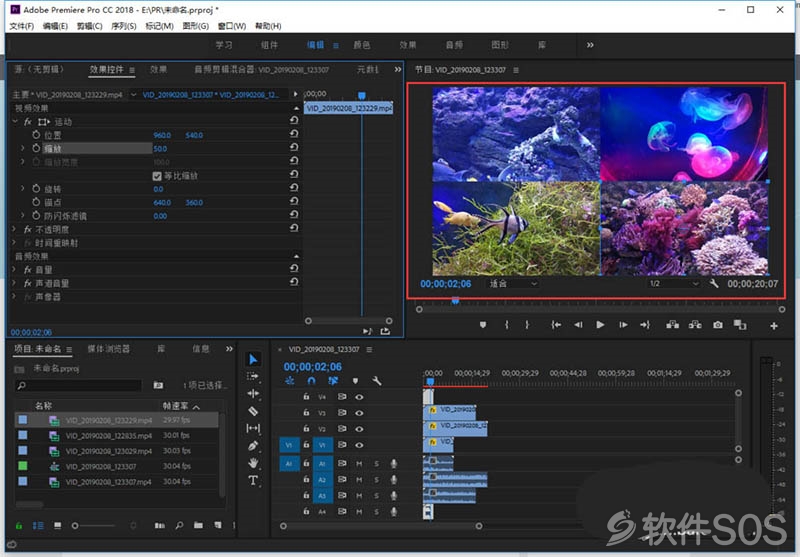The height and width of the screenshot is (557, 800).
Task: Solo track A2 with S button
Action: (377, 479)
